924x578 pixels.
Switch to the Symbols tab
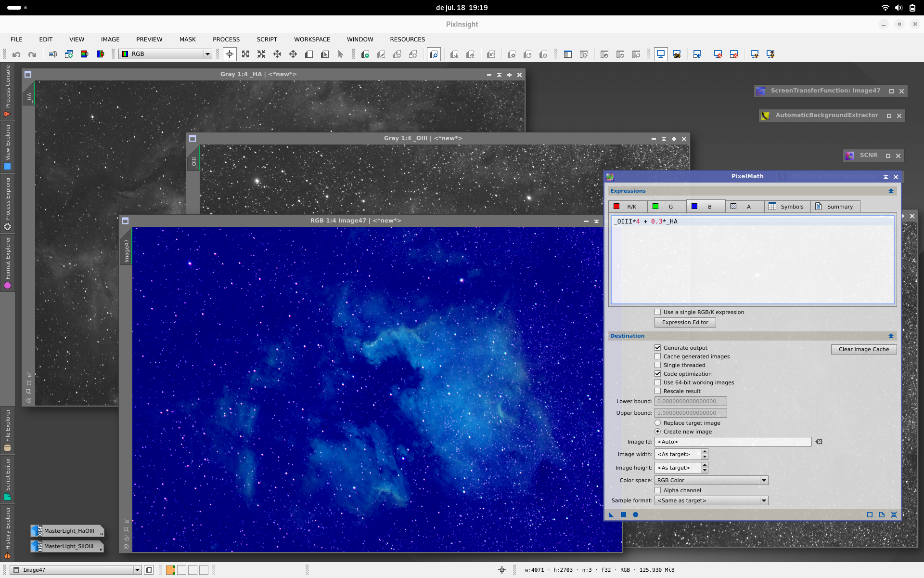pyautogui.click(x=786, y=207)
